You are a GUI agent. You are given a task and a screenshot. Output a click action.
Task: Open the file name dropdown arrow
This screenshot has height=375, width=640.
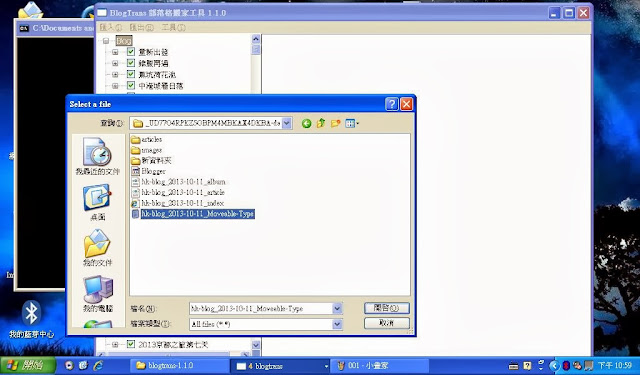337,308
